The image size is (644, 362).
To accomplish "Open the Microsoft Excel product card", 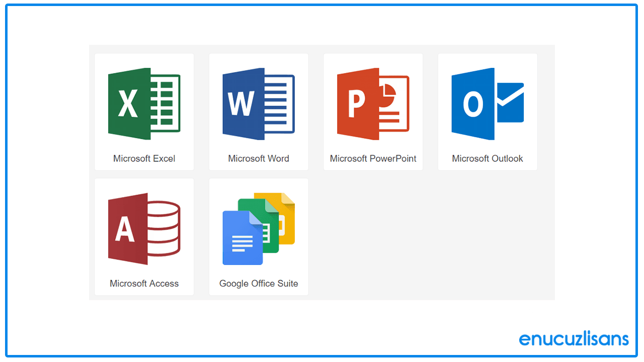I will pos(144,112).
